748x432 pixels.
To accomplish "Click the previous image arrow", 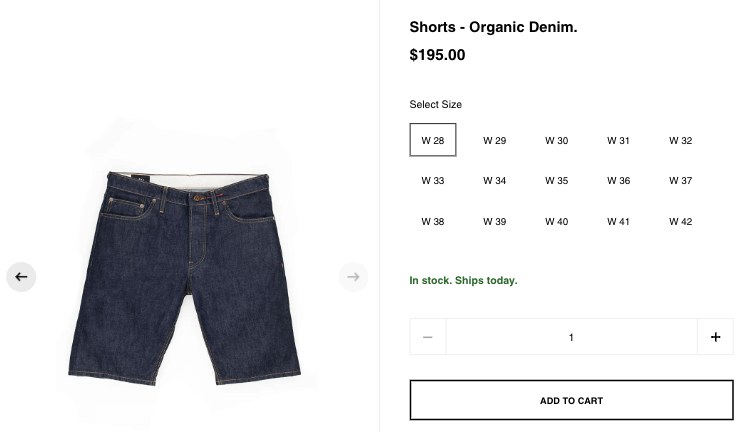I will (21, 277).
